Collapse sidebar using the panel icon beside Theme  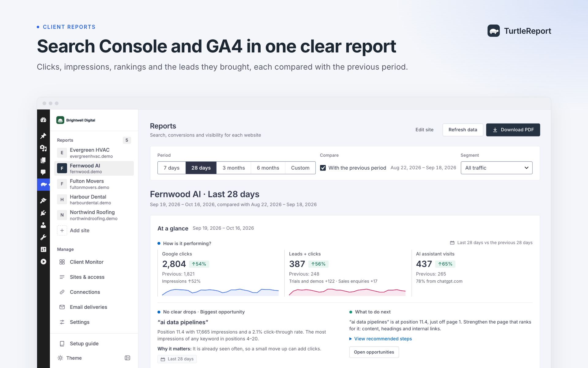coord(127,358)
